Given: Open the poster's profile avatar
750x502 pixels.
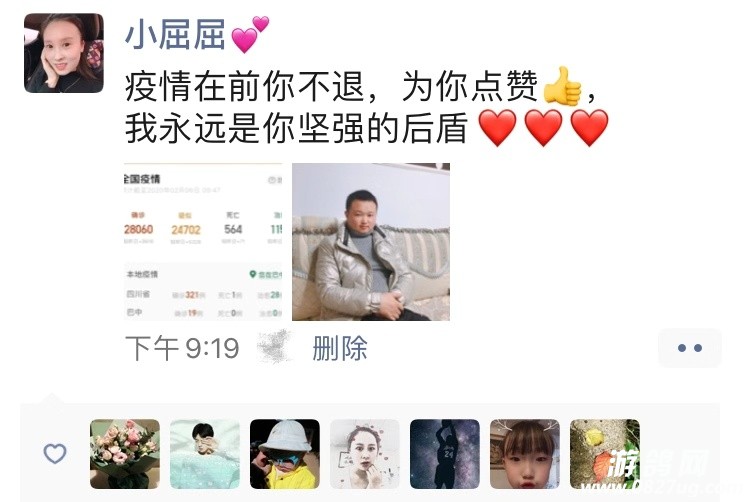Looking at the screenshot, I should [64, 53].
